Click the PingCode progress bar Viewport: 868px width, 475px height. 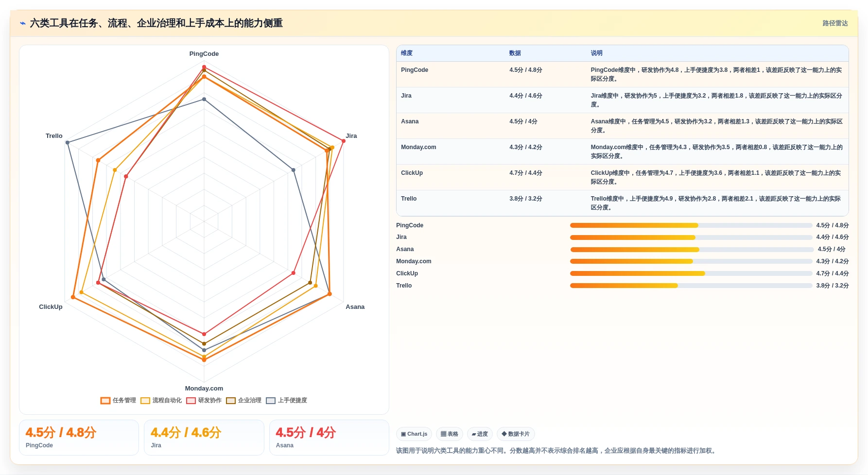tap(691, 225)
